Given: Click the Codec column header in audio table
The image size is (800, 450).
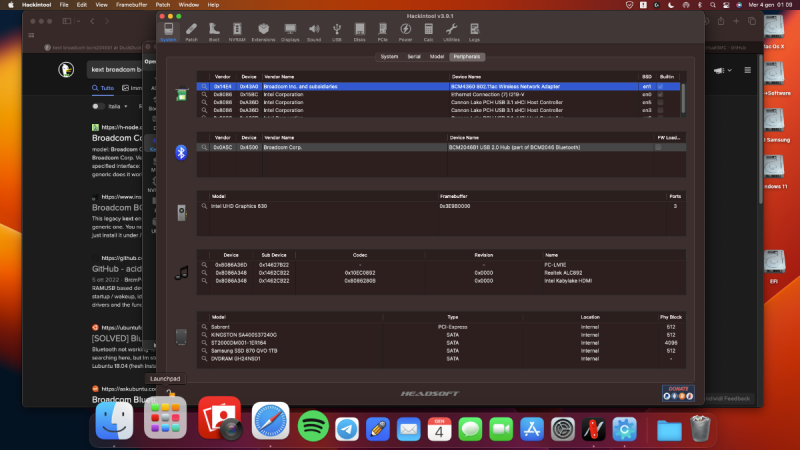Looking at the screenshot, I should (x=360, y=255).
